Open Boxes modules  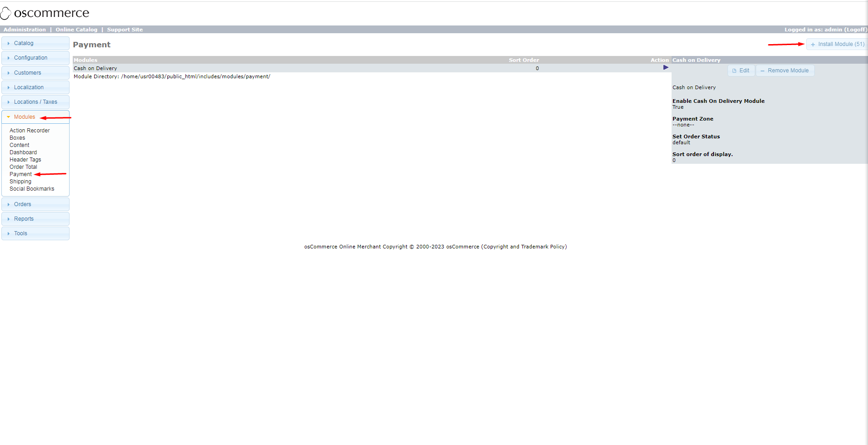17,138
